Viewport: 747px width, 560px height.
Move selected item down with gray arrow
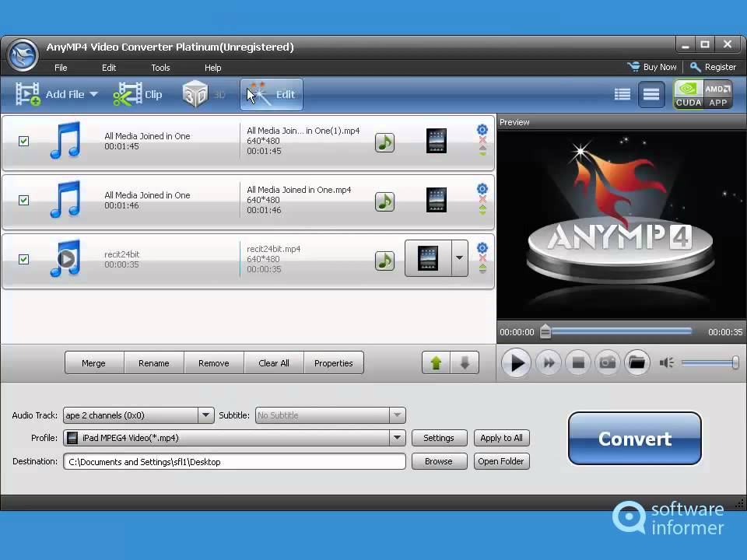point(465,363)
